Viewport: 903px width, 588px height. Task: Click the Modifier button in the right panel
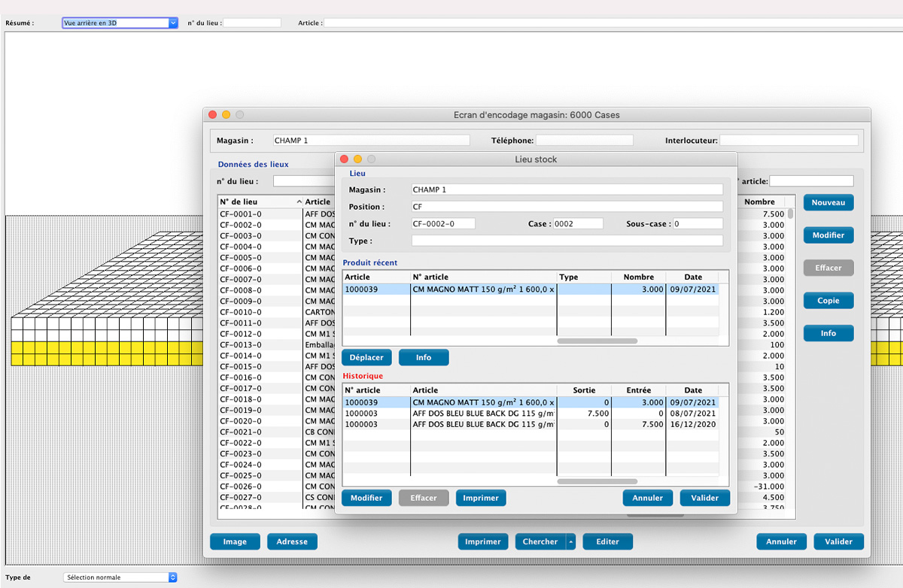(828, 235)
